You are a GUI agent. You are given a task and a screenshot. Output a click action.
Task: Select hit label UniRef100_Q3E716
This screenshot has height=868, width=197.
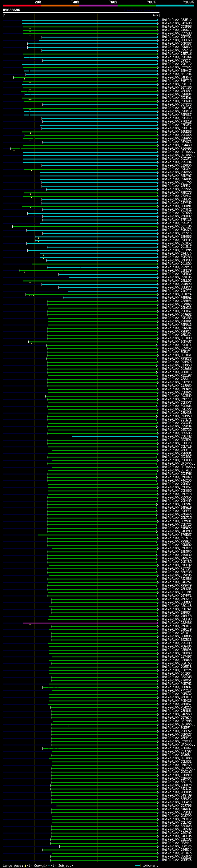[177, 54]
